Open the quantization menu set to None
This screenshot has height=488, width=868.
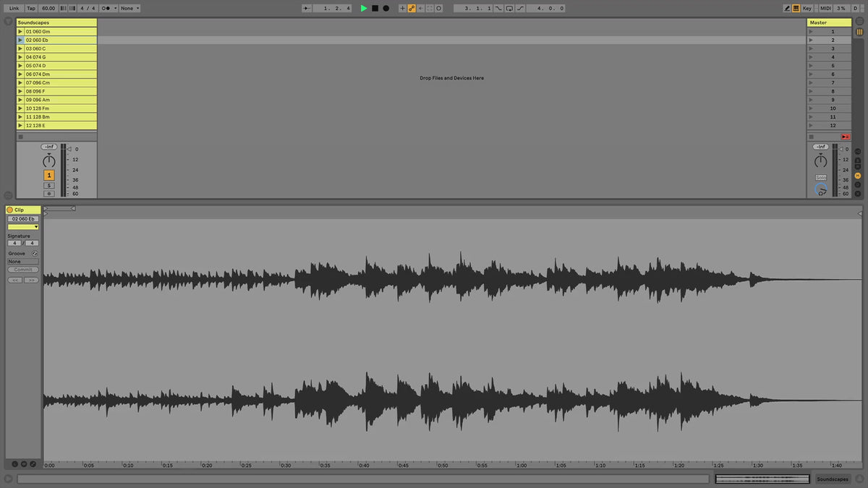[129, 8]
